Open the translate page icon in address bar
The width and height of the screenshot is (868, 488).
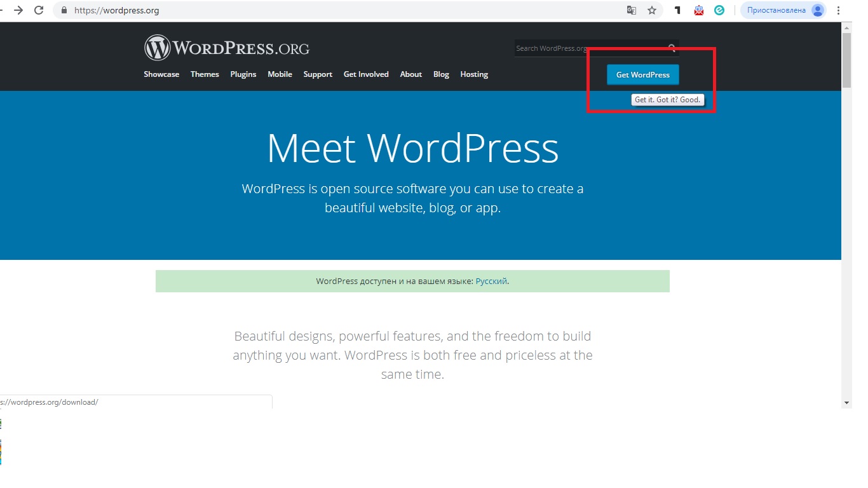pos(631,10)
